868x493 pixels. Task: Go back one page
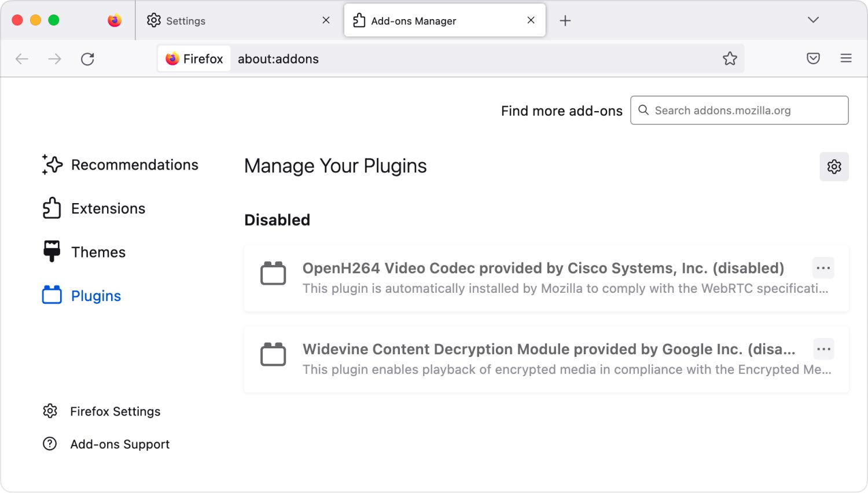pyautogui.click(x=22, y=59)
